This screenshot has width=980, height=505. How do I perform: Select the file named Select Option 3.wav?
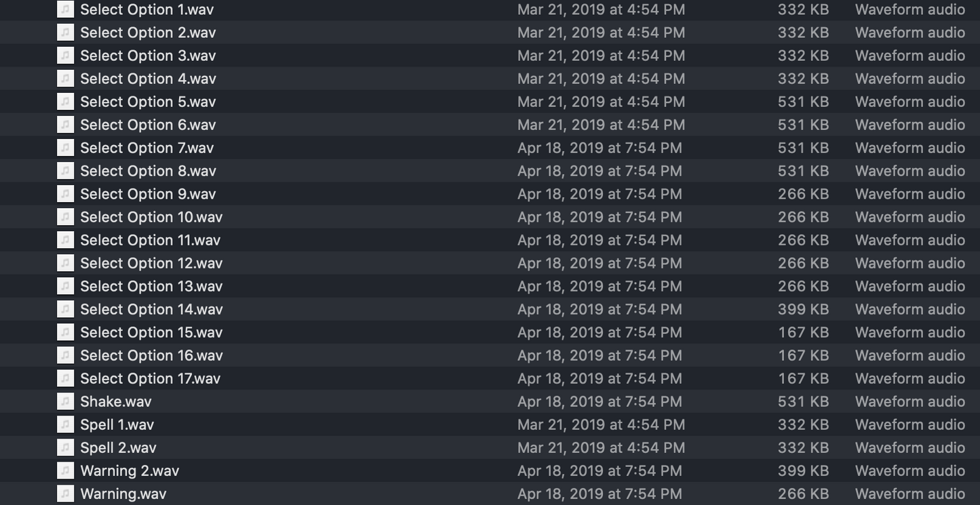pos(148,56)
